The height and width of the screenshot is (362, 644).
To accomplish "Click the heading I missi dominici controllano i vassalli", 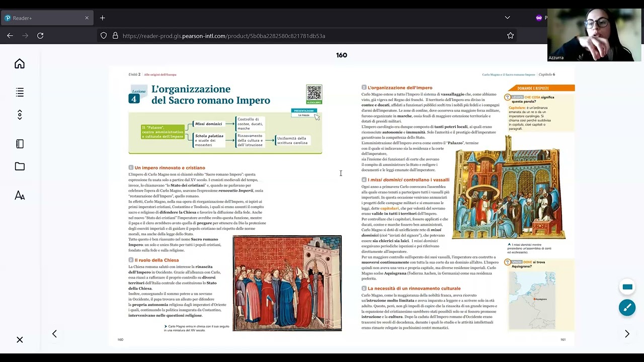I will (x=409, y=179).
